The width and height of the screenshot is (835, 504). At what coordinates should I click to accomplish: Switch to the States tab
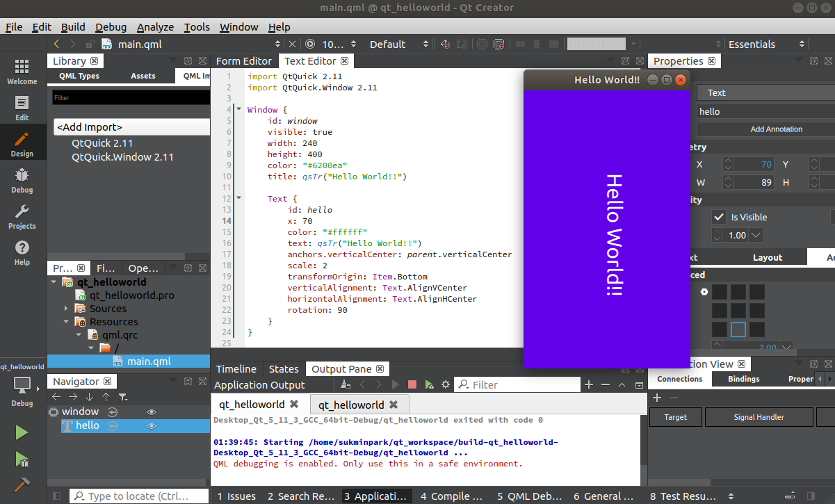pyautogui.click(x=284, y=369)
